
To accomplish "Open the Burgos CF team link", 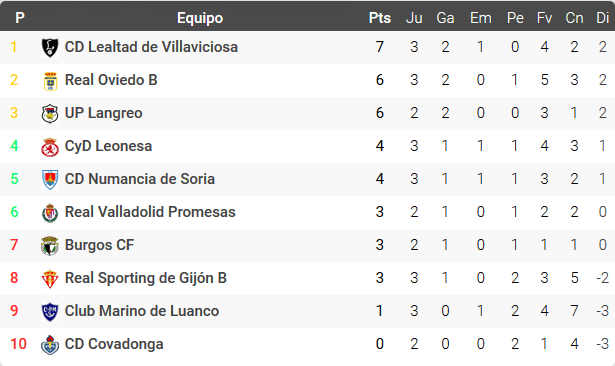I will [x=99, y=245].
